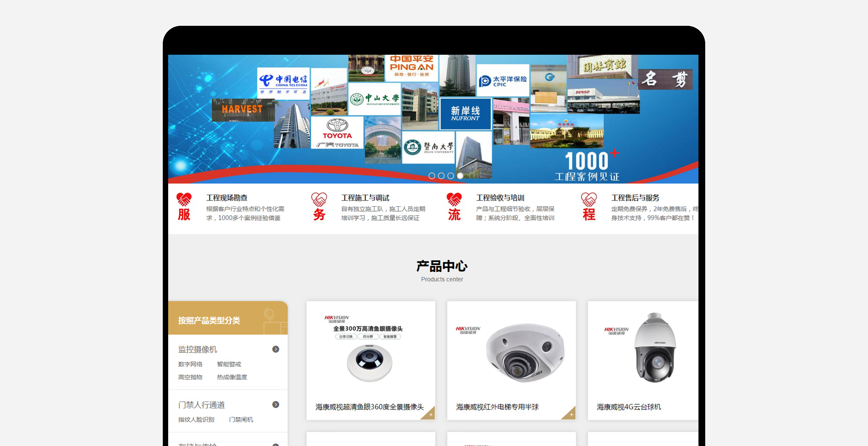Open the 监控摄像机 category
The width and height of the screenshot is (868, 446).
coord(198,349)
